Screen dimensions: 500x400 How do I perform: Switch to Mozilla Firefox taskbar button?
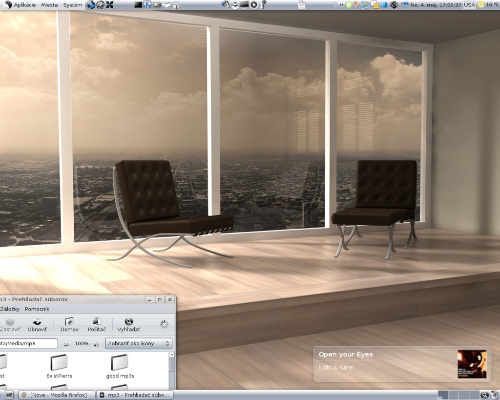coord(57,395)
